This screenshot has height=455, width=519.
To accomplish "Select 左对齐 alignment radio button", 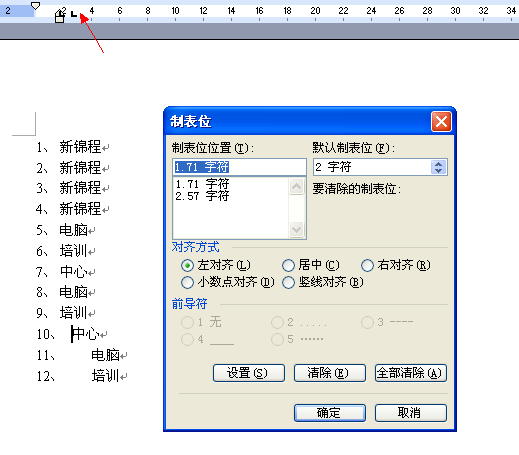I will click(187, 265).
